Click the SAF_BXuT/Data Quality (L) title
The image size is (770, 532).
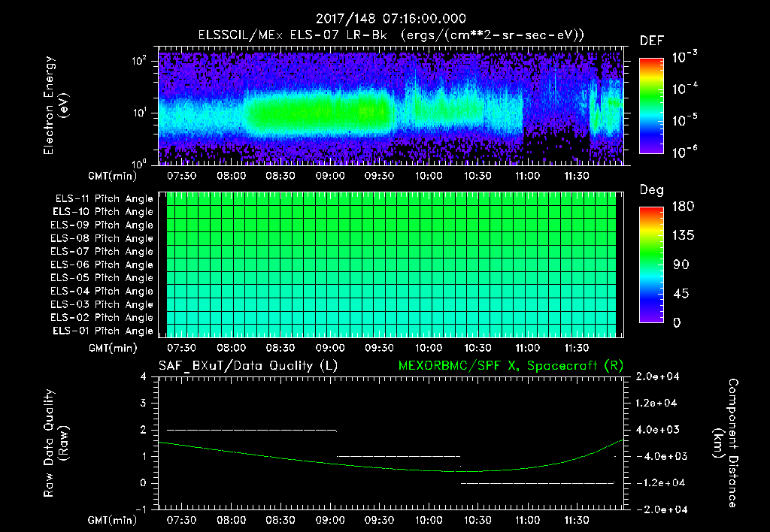coord(248,366)
